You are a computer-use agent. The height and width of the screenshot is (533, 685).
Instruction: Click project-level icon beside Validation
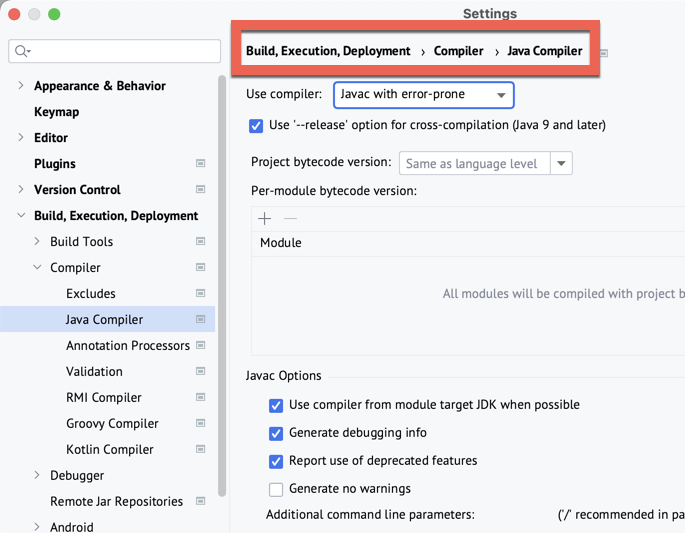click(201, 371)
